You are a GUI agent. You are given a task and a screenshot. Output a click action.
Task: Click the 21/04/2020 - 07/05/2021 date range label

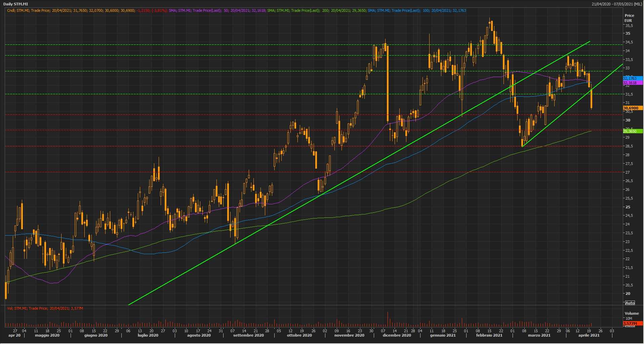click(x=617, y=4)
